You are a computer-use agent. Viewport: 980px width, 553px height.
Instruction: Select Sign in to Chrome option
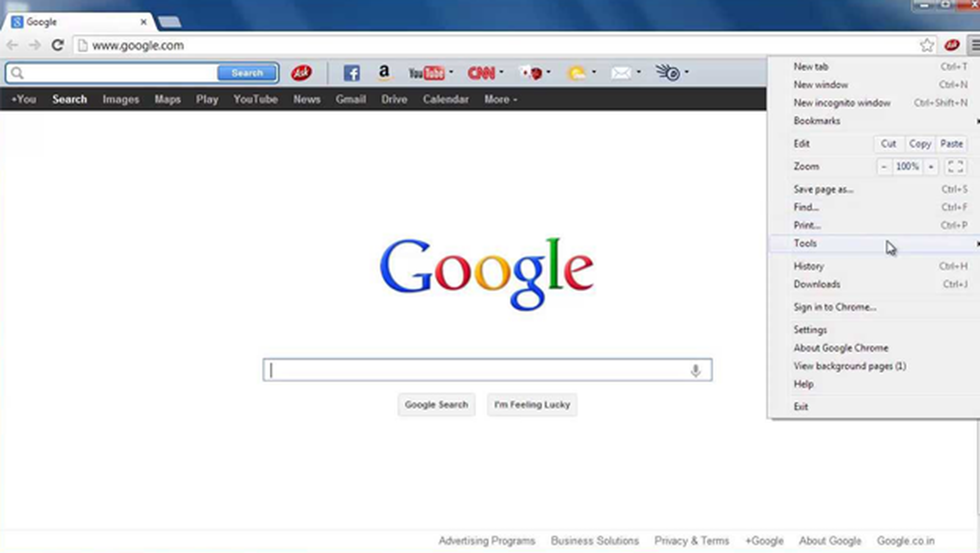[x=835, y=306]
